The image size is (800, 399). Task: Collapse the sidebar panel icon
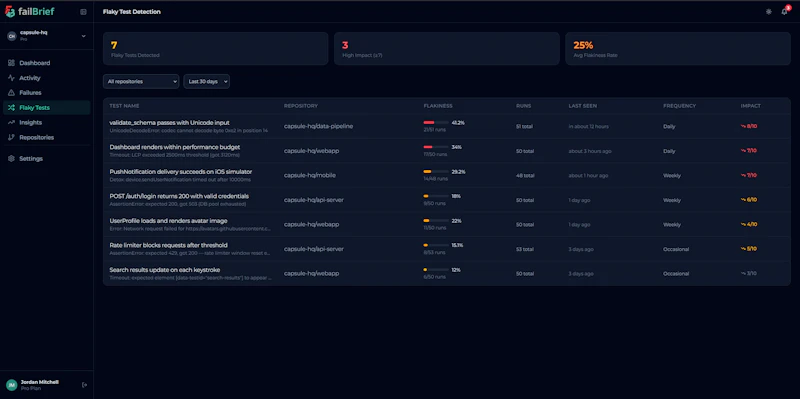[84, 12]
